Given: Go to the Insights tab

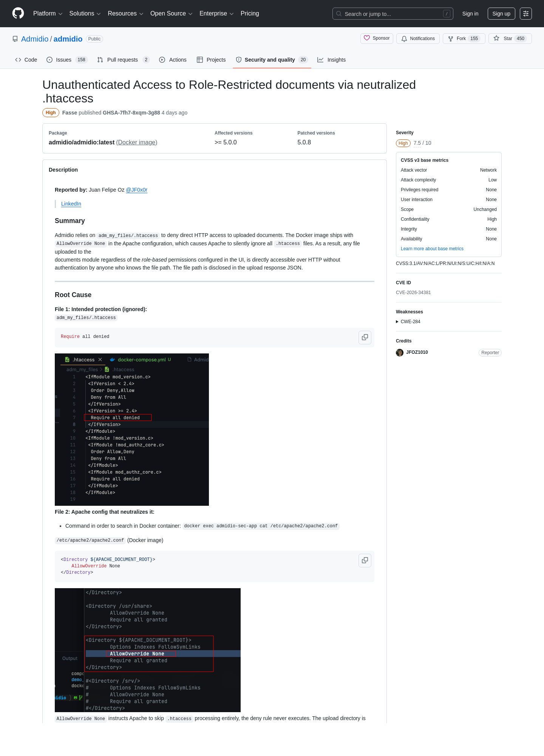Looking at the screenshot, I should tap(332, 60).
